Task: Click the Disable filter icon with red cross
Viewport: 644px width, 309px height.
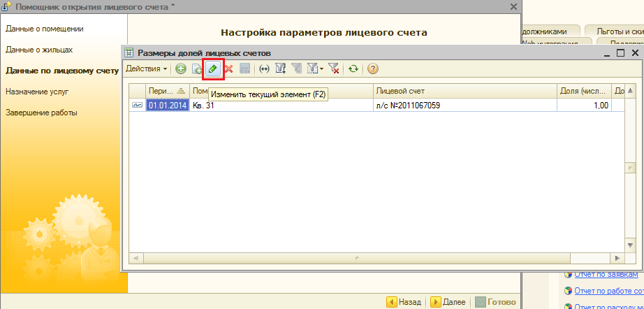Action: point(334,69)
